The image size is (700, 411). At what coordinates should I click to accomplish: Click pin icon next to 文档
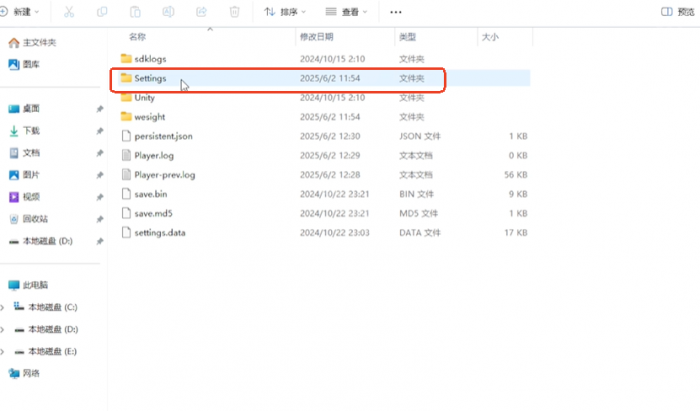100,153
